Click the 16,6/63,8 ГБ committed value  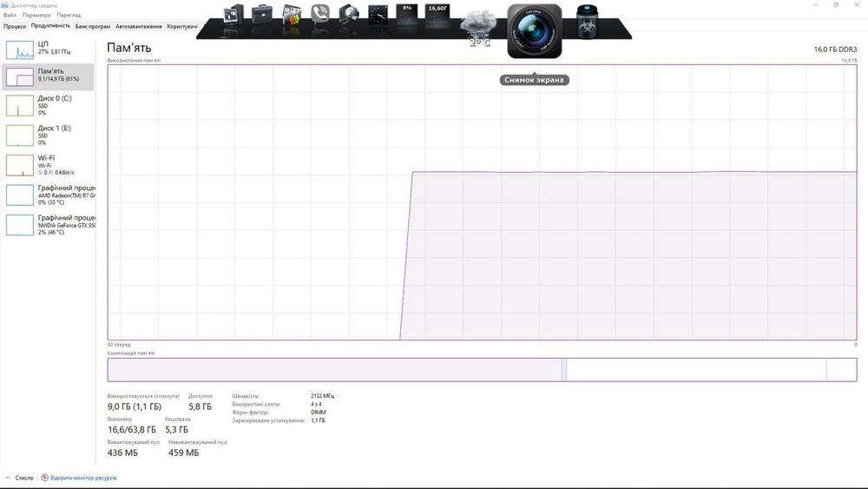click(x=132, y=430)
